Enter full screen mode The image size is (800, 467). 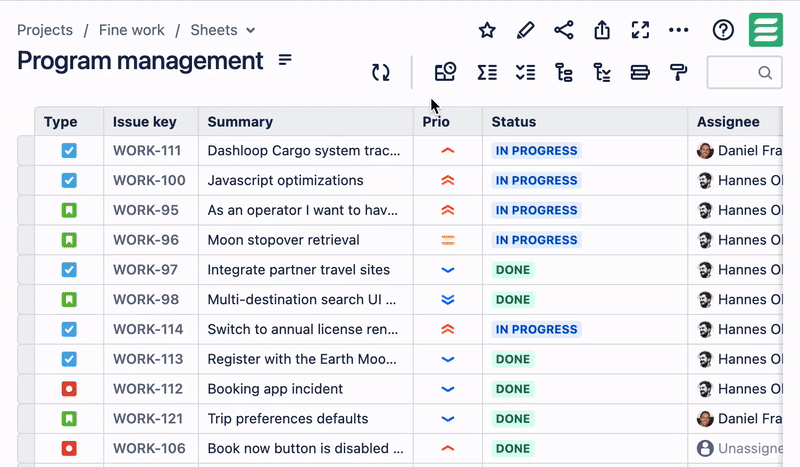tap(640, 30)
